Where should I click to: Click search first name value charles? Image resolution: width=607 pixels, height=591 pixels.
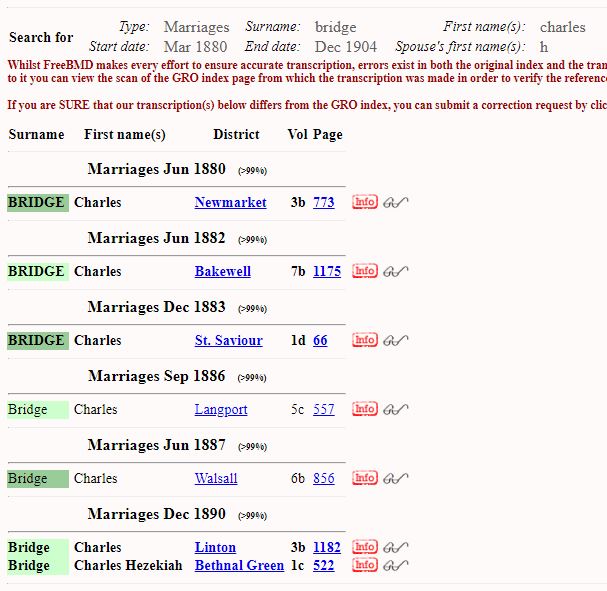click(x=562, y=27)
